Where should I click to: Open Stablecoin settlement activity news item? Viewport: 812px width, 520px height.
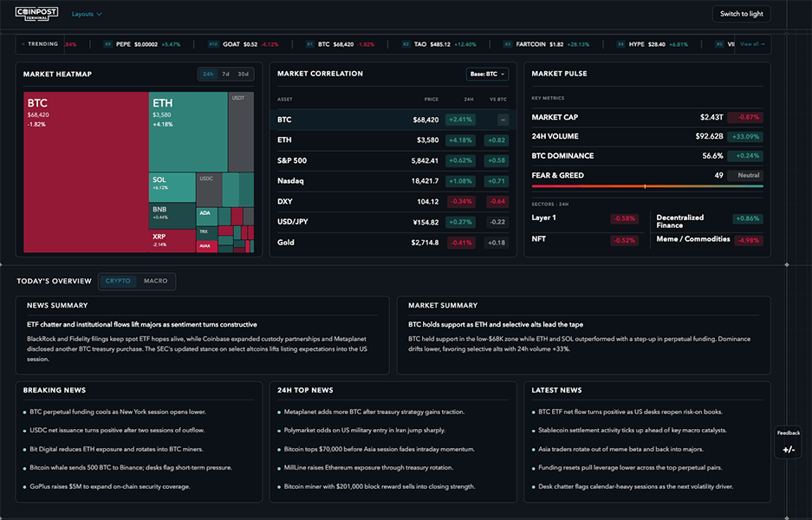pyautogui.click(x=633, y=431)
